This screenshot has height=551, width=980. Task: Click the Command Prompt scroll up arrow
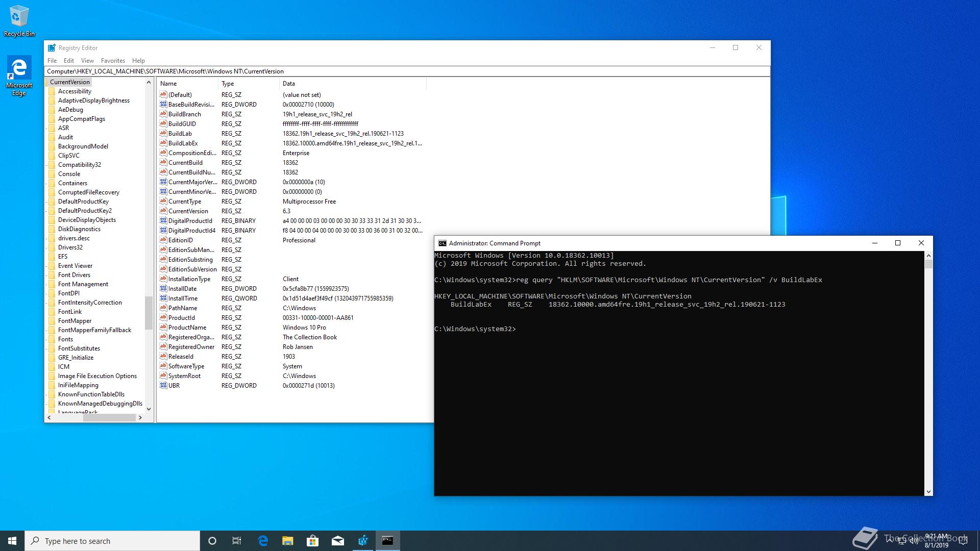tap(928, 255)
